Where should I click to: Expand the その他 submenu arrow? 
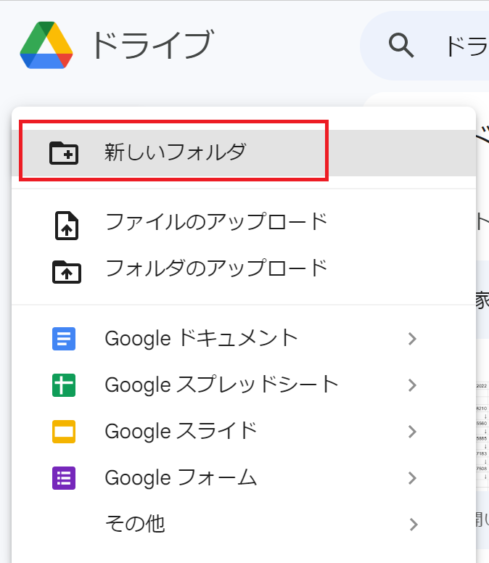(x=413, y=525)
